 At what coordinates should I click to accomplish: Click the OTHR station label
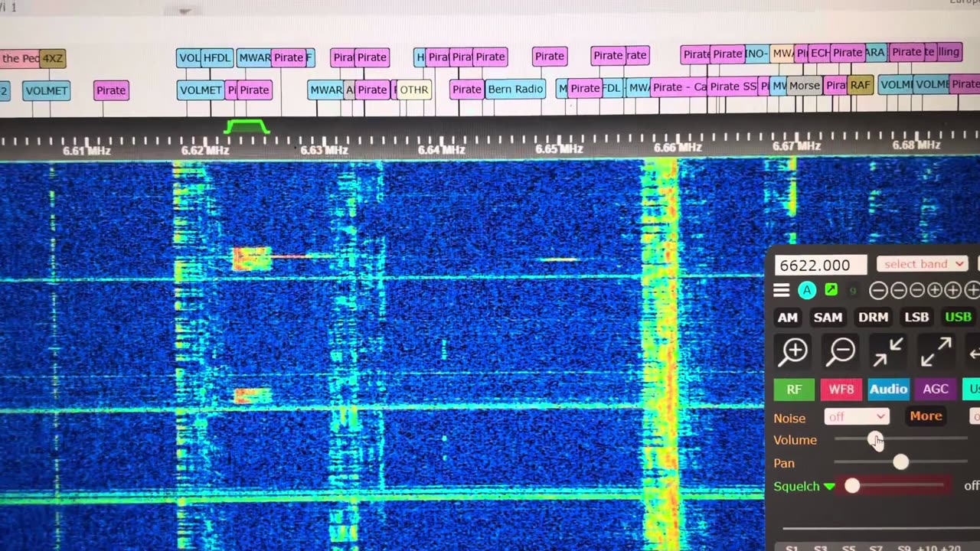pos(414,90)
